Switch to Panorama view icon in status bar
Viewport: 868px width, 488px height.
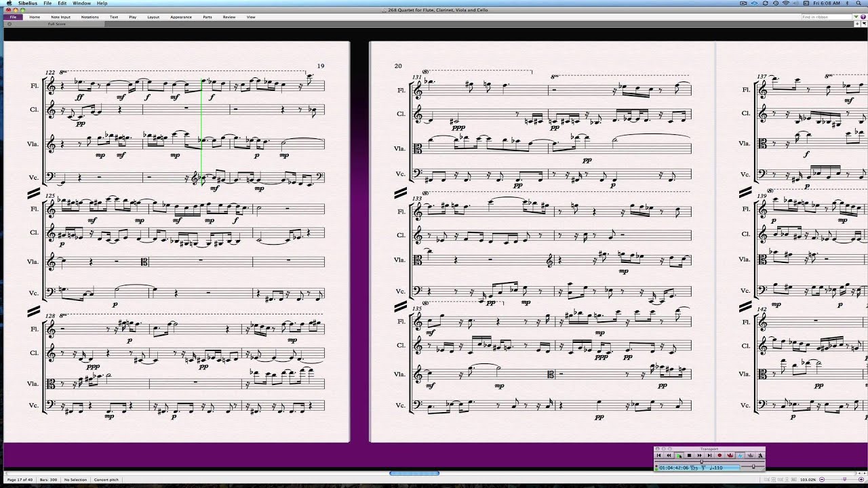[794, 479]
